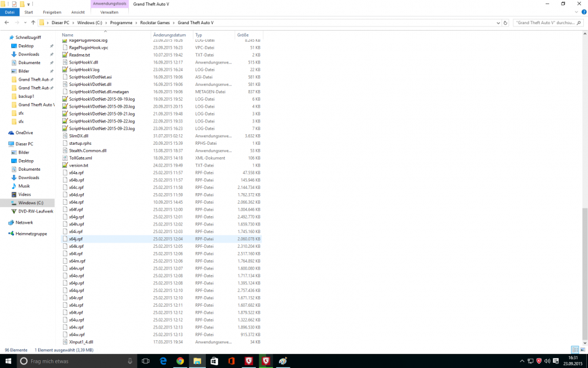This screenshot has height=368, width=588.
Task: Click new folder icon in title bar
Action: coord(22,4)
